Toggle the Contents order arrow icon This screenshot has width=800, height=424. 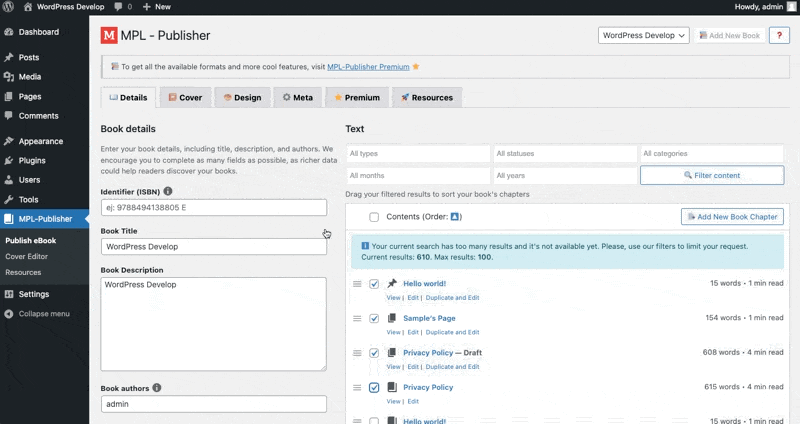[455, 216]
